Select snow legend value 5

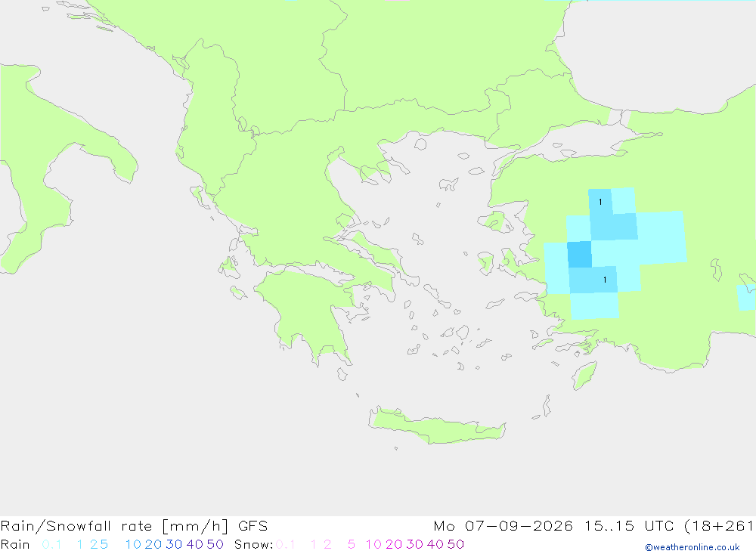coord(352,544)
